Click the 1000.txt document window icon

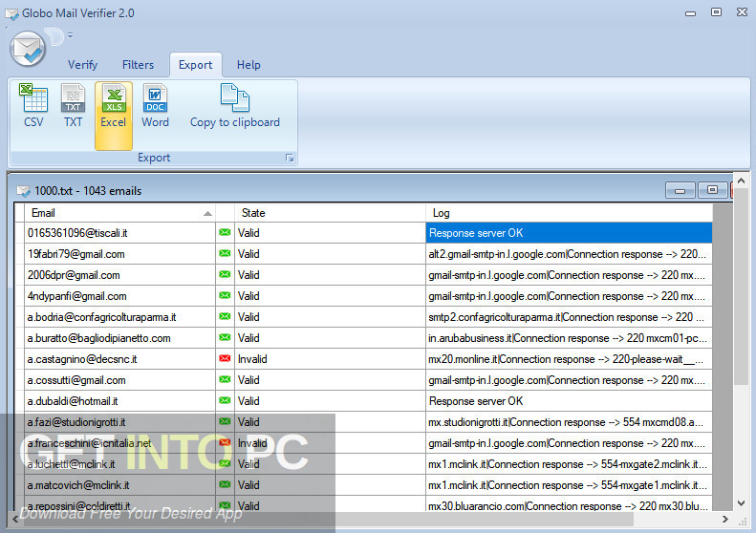pos(23,191)
